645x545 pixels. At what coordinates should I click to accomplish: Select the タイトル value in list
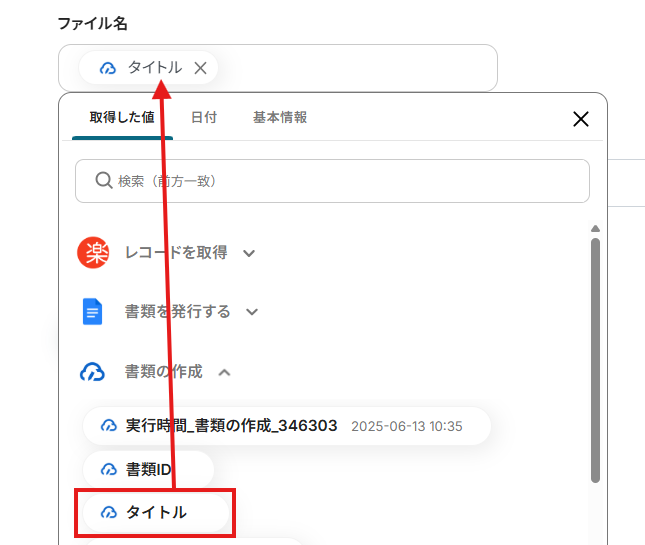(x=156, y=513)
